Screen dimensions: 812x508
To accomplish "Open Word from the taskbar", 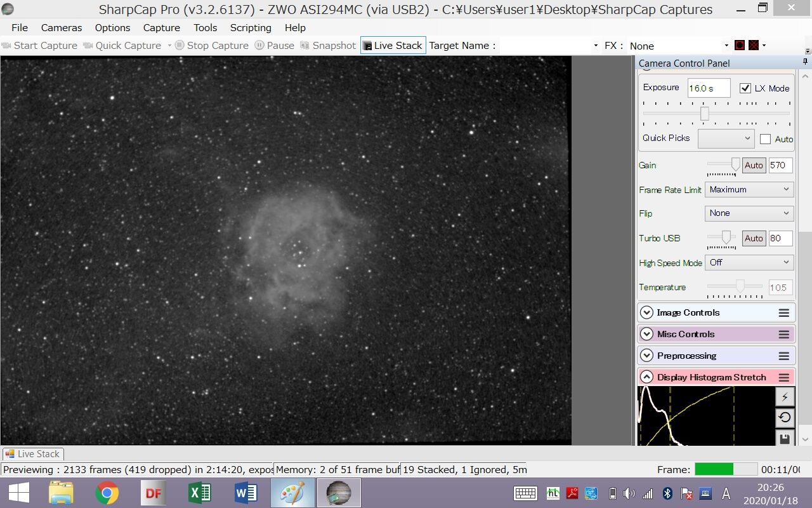I will (246, 493).
